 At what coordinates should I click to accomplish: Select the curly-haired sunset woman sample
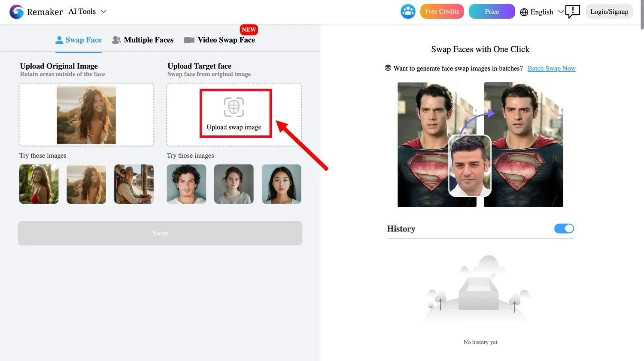(x=86, y=184)
